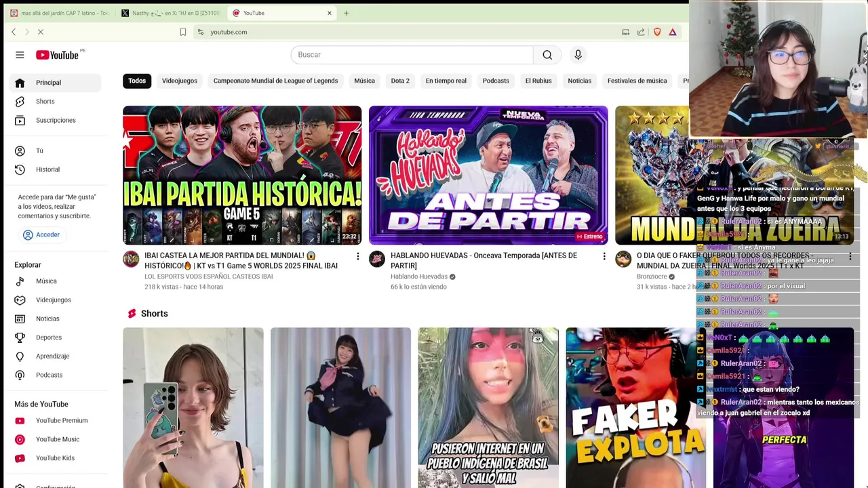The width and height of the screenshot is (868, 488).
Task: Open Suscripciones in the sidebar
Action: coord(55,121)
